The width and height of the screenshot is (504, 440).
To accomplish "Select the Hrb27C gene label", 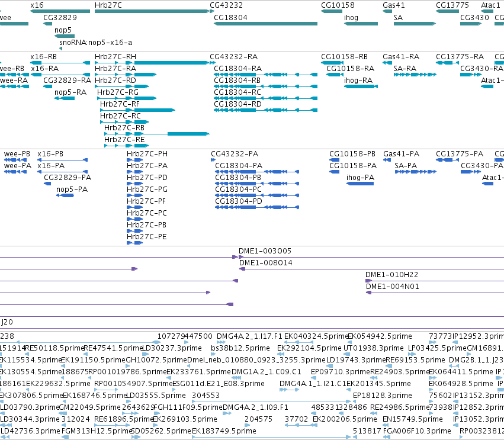I will 108,5.
